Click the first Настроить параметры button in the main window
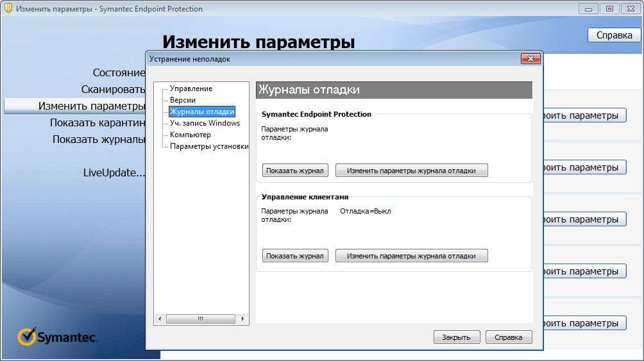The image size is (644, 361). point(584,115)
